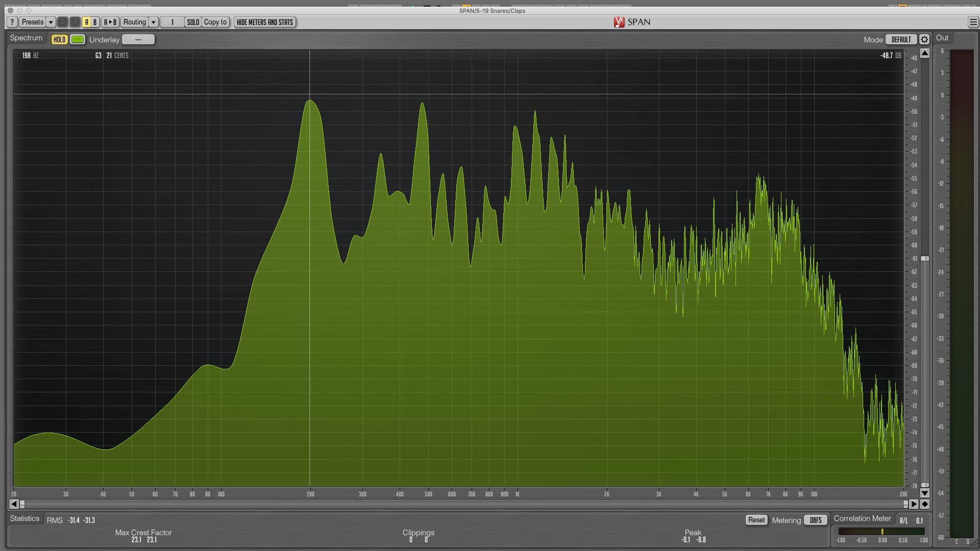Click the redo arrow icon
Screen dimensions: 980x551
(75, 22)
